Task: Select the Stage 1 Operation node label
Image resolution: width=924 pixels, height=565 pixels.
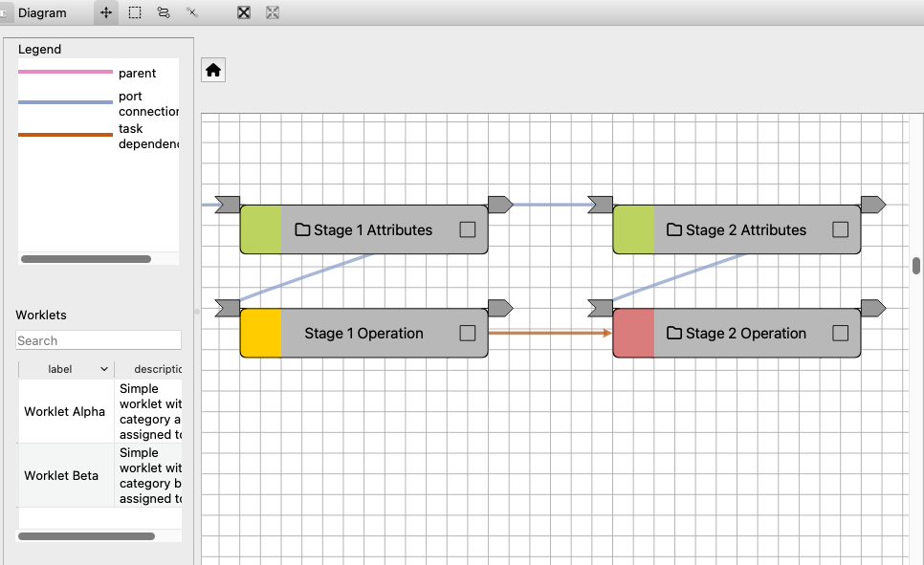Action: [x=363, y=334]
